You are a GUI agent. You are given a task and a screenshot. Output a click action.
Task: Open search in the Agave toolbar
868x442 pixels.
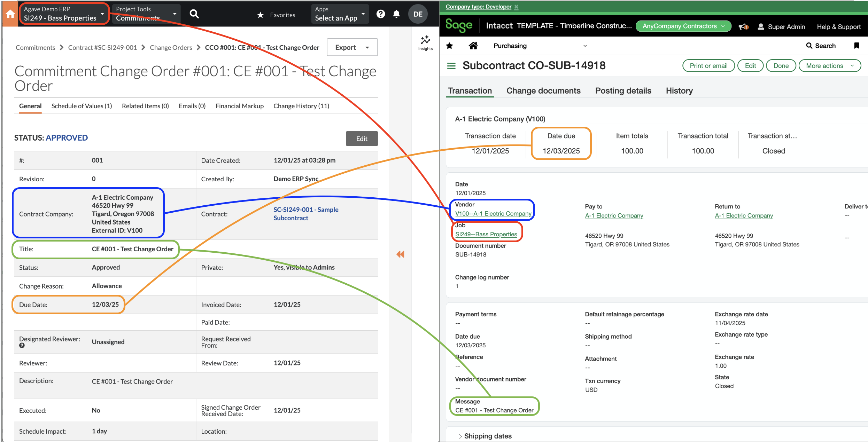click(194, 14)
